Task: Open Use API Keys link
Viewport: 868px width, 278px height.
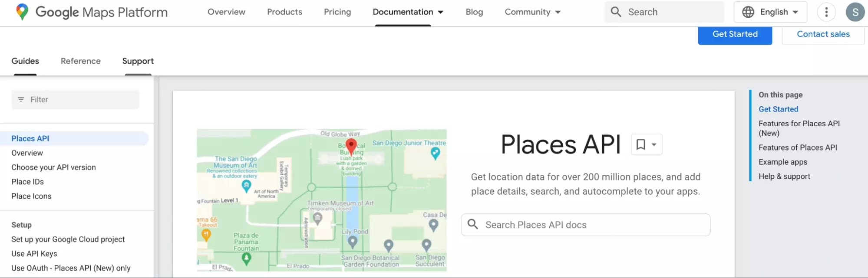Action: tap(34, 253)
